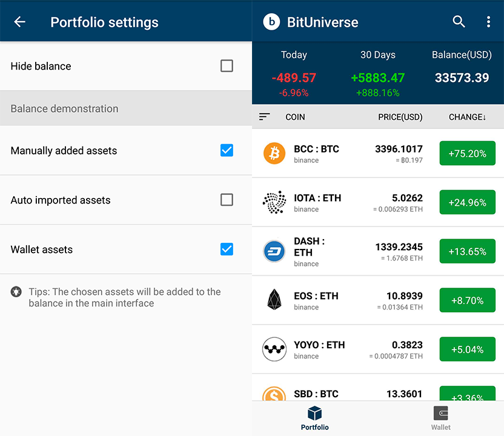Screen dimensions: 504x436
Task: Tap the price 5.0262
Action: pyautogui.click(x=407, y=198)
